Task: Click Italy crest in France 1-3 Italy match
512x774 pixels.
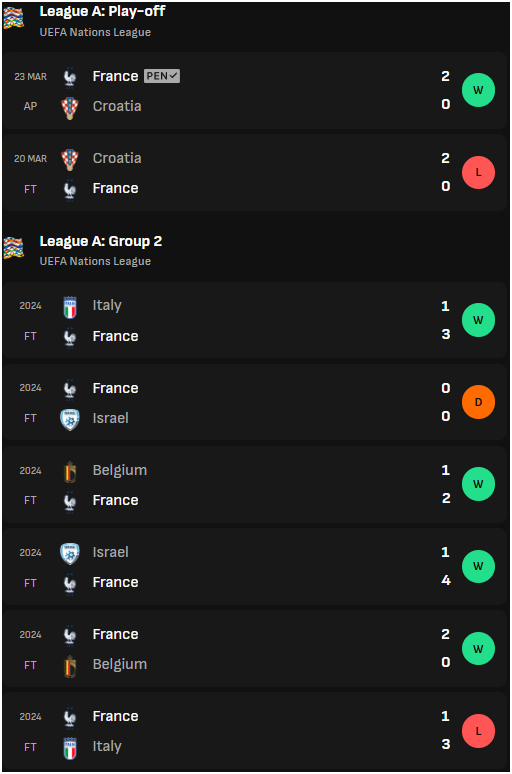Action: (70, 747)
